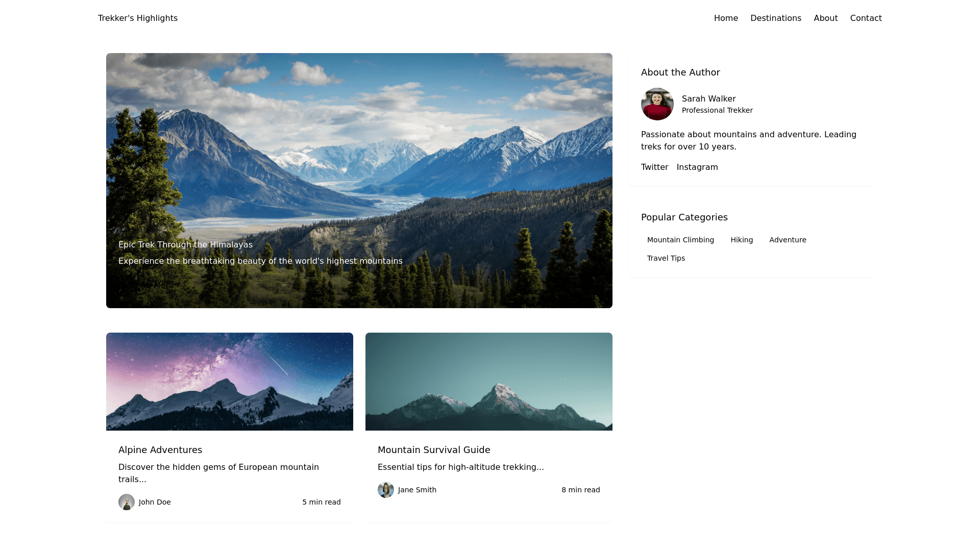Open Epic Trek Through the Himalayas title
Viewport: 980px width, 551px height.
[x=185, y=245]
